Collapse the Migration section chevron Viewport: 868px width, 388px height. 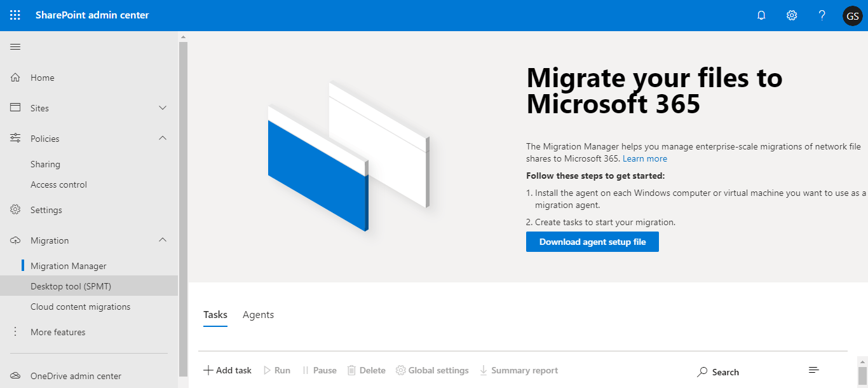[163, 240]
